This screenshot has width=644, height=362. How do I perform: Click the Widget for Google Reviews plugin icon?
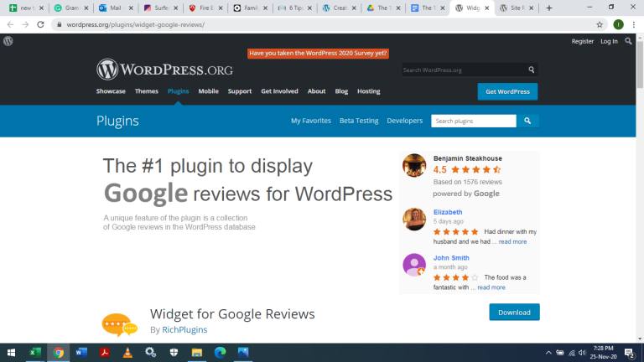point(120,324)
